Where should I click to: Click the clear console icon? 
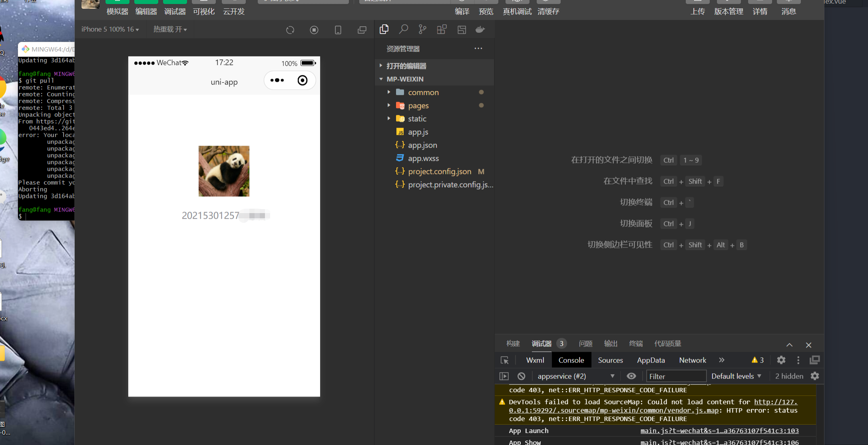[522, 376]
